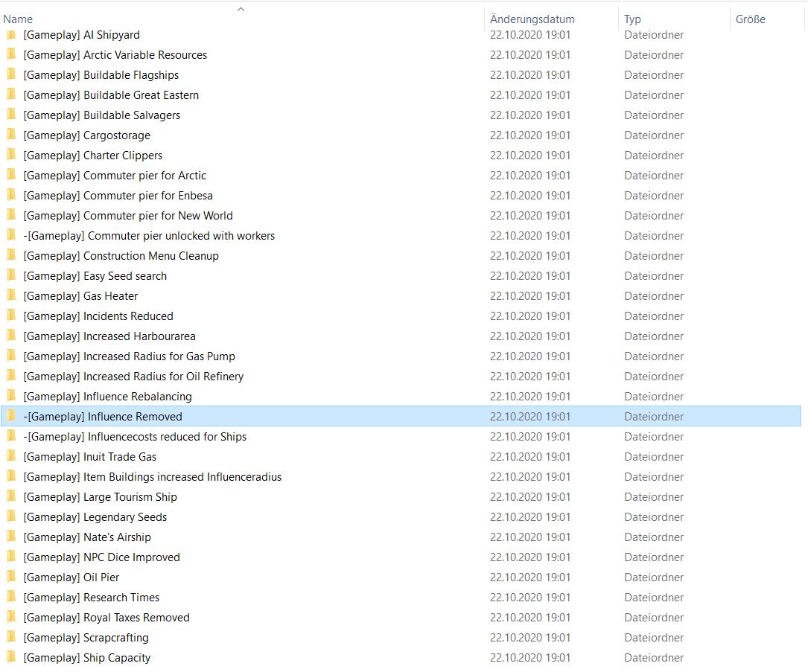Click date cell of Easy Seed search row
The height and width of the screenshot is (672, 808).
[x=530, y=276]
